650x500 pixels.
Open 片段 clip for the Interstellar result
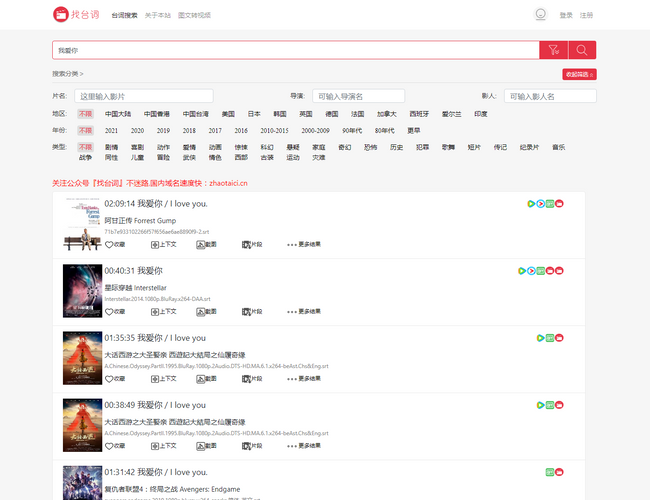252,311
